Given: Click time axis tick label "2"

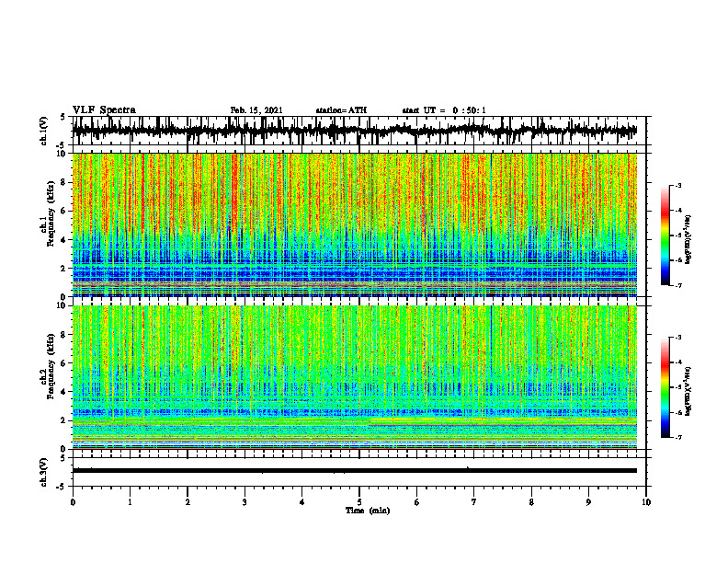Looking at the screenshot, I should point(188,502).
